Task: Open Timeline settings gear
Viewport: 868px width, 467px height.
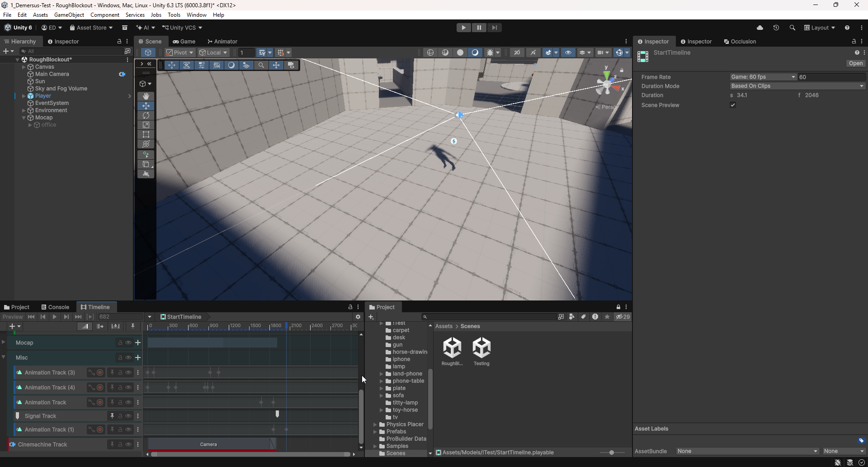Action: tap(358, 317)
